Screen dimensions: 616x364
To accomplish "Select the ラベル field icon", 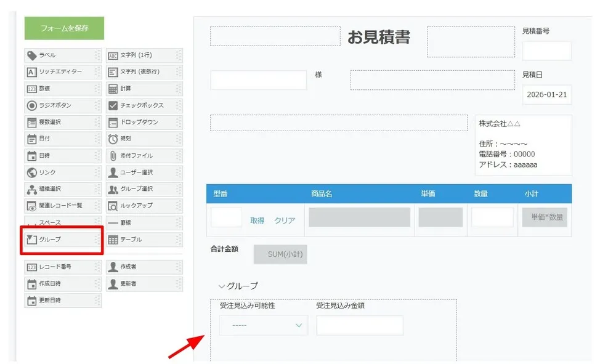I will [32, 55].
